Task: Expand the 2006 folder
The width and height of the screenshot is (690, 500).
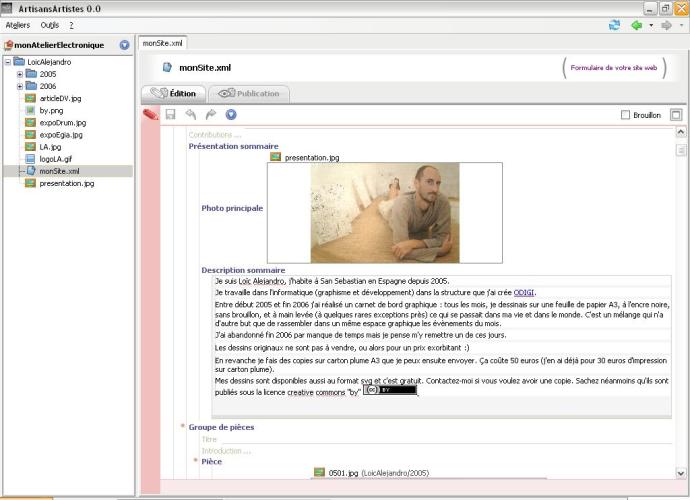Action: click(x=20, y=86)
